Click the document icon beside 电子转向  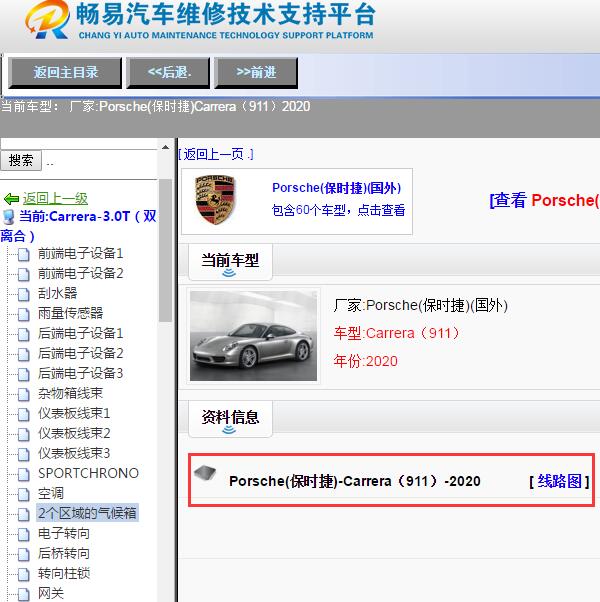[23, 534]
